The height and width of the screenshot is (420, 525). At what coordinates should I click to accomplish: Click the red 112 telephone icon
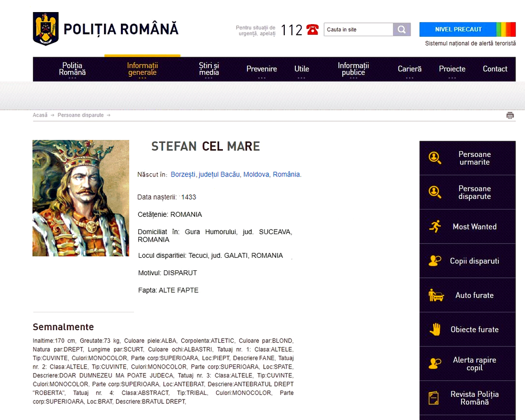pyautogui.click(x=312, y=30)
